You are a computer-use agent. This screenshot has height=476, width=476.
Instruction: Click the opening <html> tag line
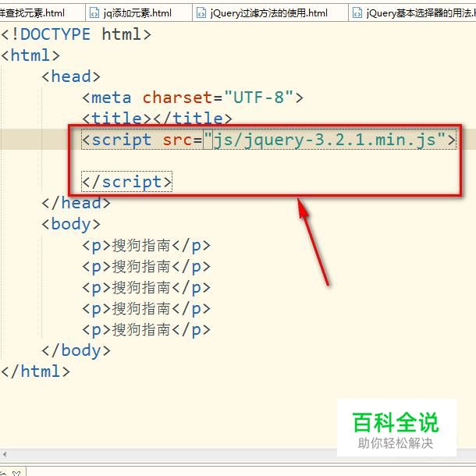(x=30, y=55)
